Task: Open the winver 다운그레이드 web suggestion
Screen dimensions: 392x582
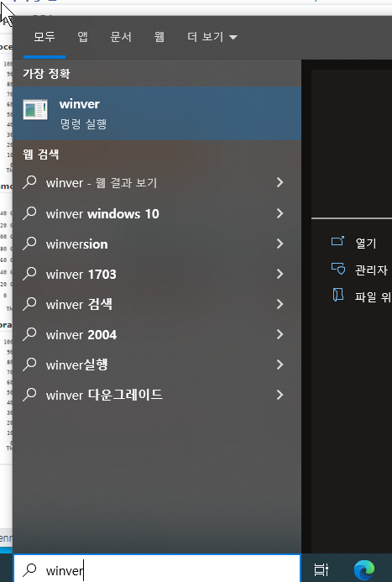Action: click(x=157, y=395)
